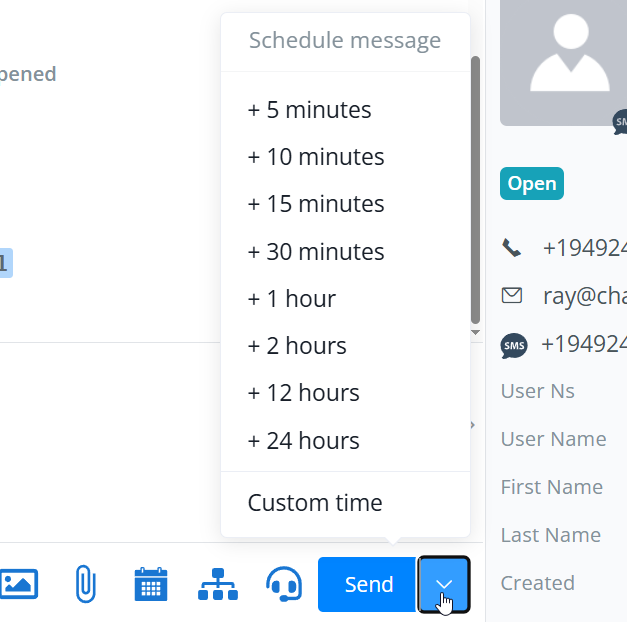Click the SMS bubble icon beside number
This screenshot has height=622, width=627.
[514, 346]
